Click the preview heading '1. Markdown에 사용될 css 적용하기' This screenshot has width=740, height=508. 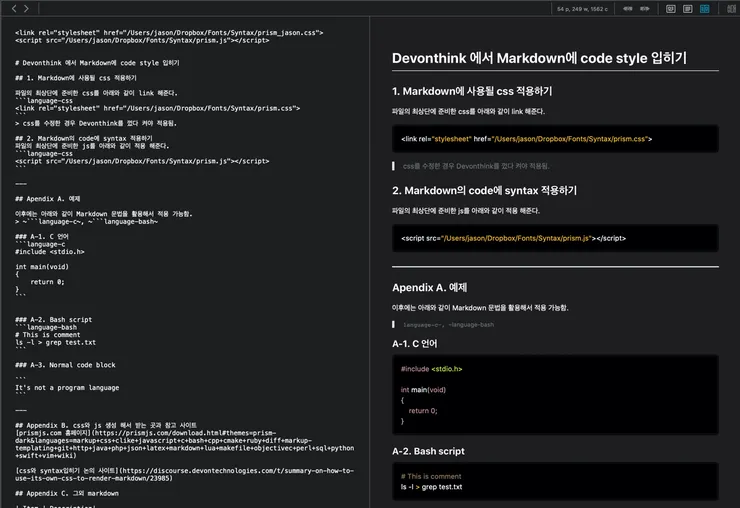point(472,91)
